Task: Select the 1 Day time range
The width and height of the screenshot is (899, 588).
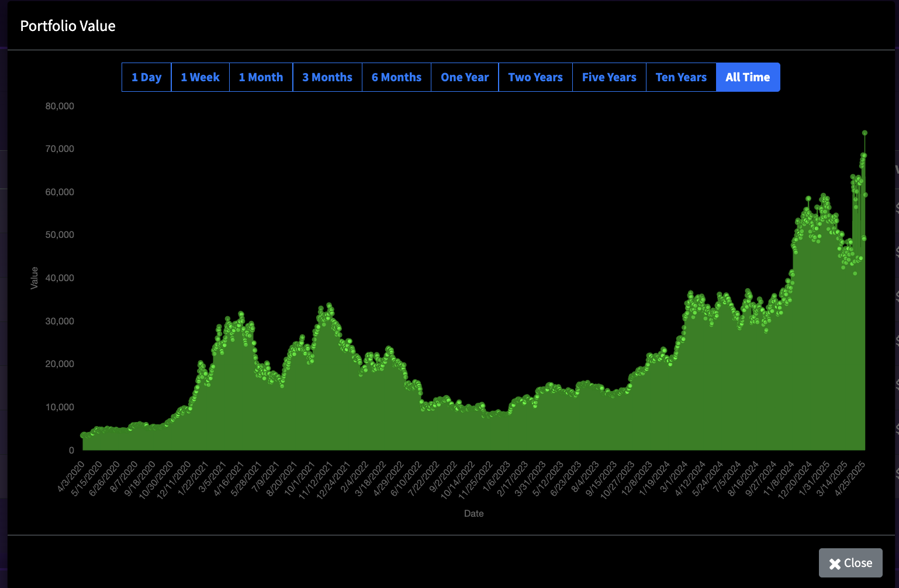Action: tap(146, 77)
